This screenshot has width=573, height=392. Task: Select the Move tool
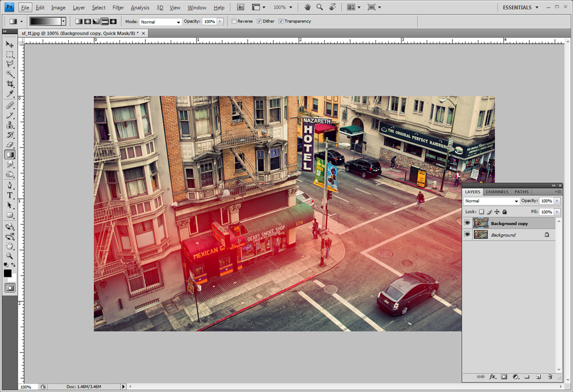point(10,45)
